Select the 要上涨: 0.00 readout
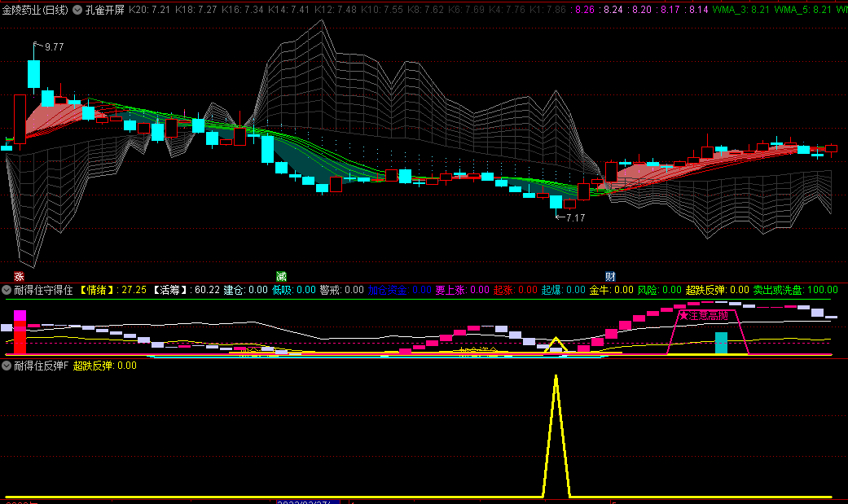Image resolution: width=848 pixels, height=504 pixels. [x=463, y=290]
